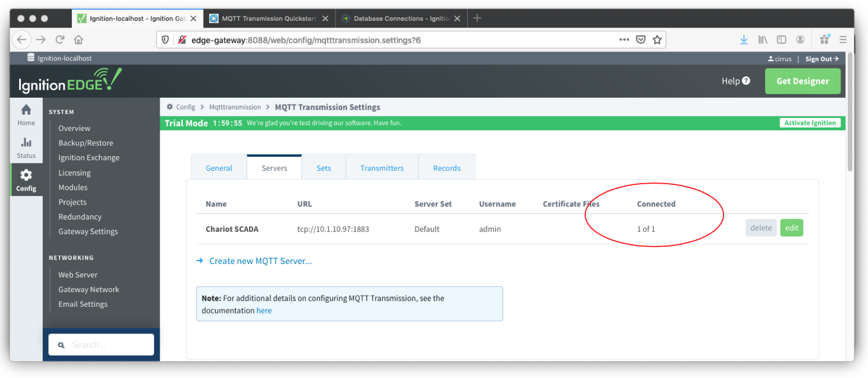Open the Modules menu item
Screen dimensions: 868x378
[73, 188]
